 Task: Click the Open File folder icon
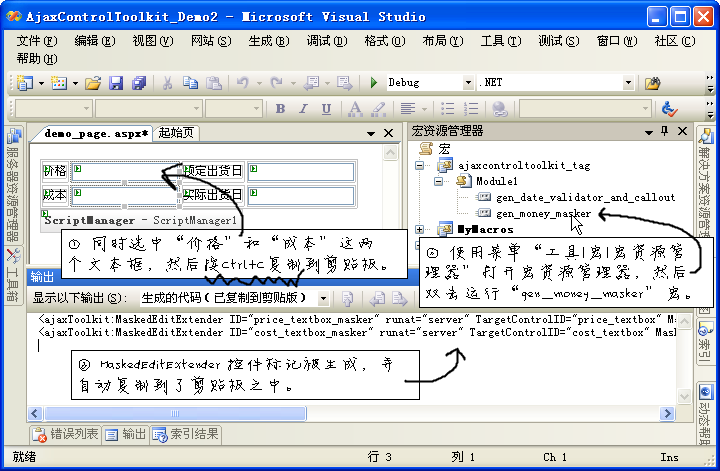click(x=92, y=83)
